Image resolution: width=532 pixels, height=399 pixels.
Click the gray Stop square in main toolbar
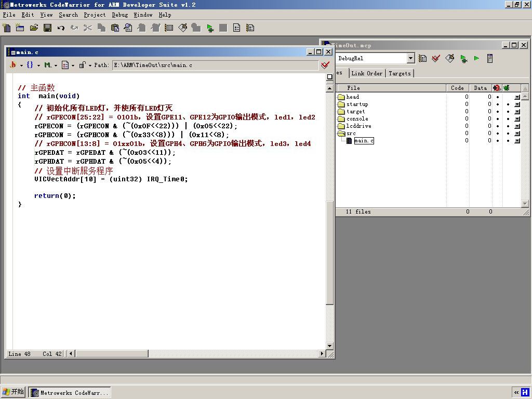223,28
